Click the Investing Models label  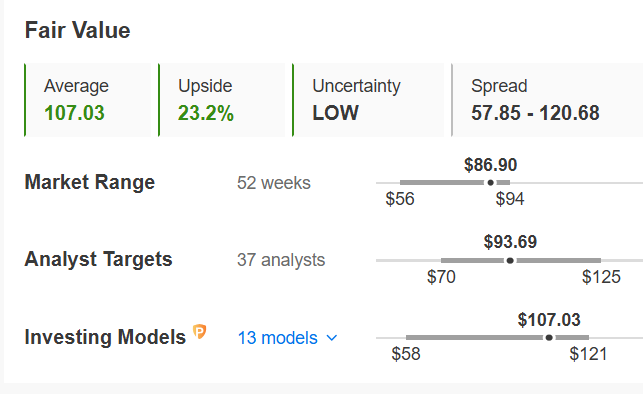[105, 337]
